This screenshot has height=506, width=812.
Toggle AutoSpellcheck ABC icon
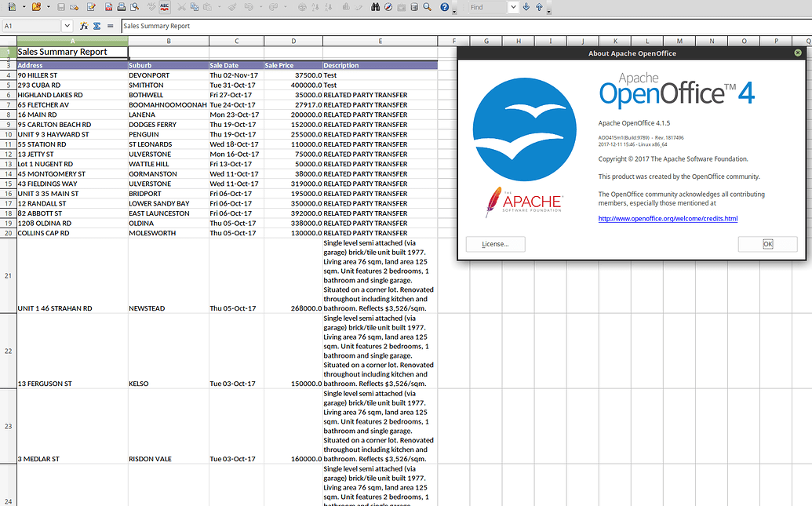[x=165, y=7]
